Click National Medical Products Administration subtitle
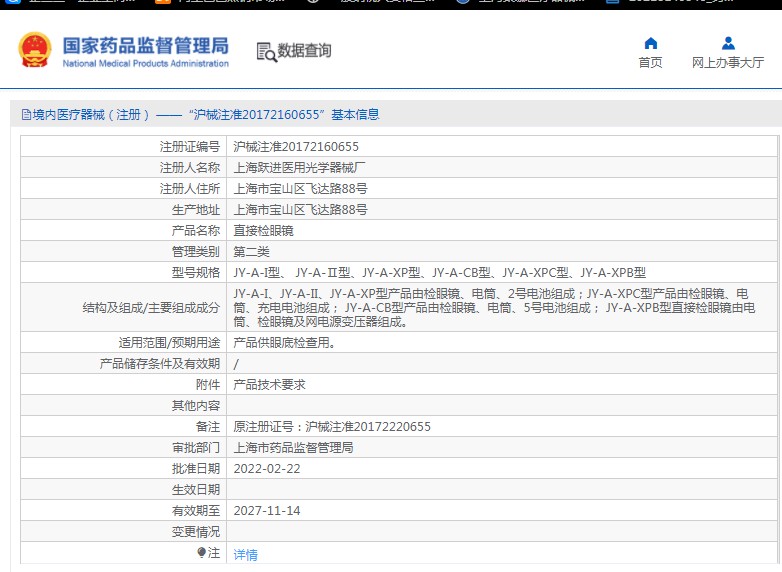 pos(146,63)
